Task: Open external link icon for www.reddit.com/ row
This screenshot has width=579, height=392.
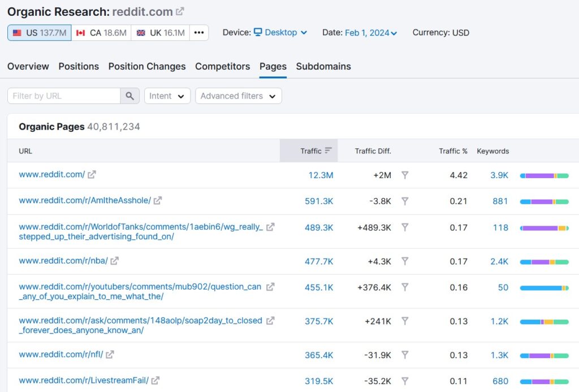Action: 92,174
